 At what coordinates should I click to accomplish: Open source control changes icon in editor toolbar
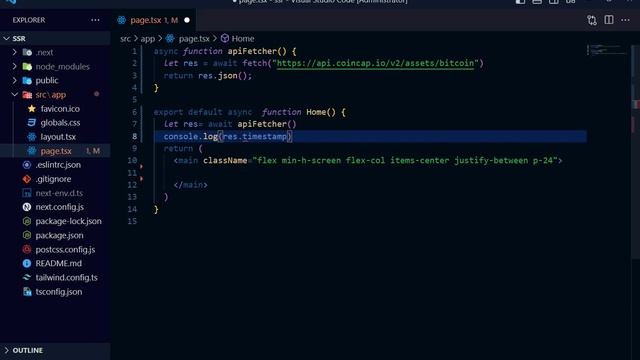tap(592, 20)
